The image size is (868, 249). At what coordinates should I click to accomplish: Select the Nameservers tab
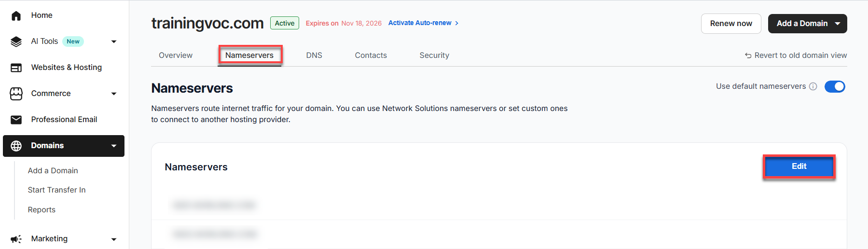pyautogui.click(x=249, y=55)
